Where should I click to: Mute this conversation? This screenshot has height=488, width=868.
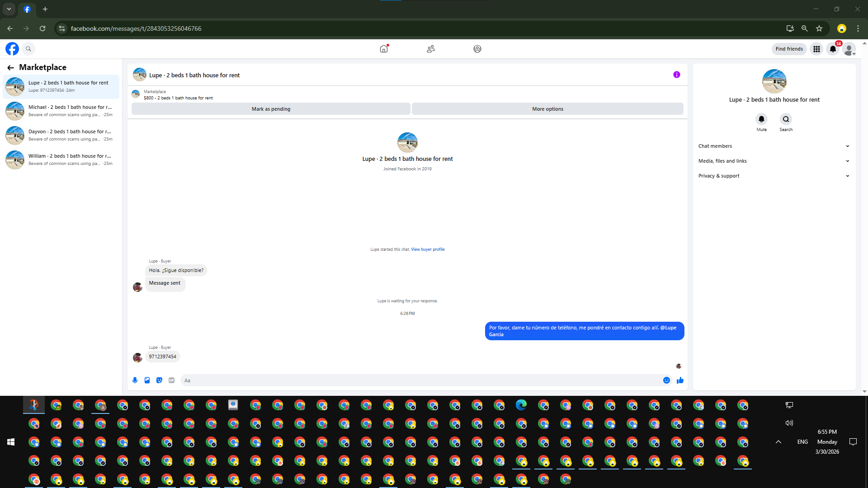(x=761, y=119)
